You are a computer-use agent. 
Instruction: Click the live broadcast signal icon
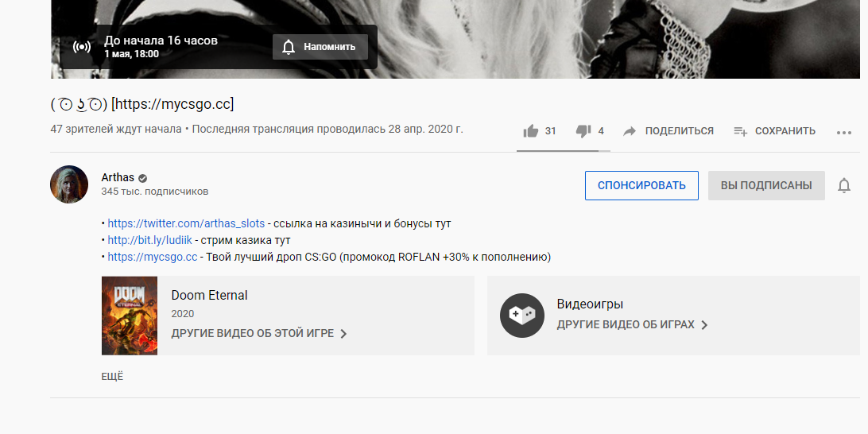tap(82, 47)
